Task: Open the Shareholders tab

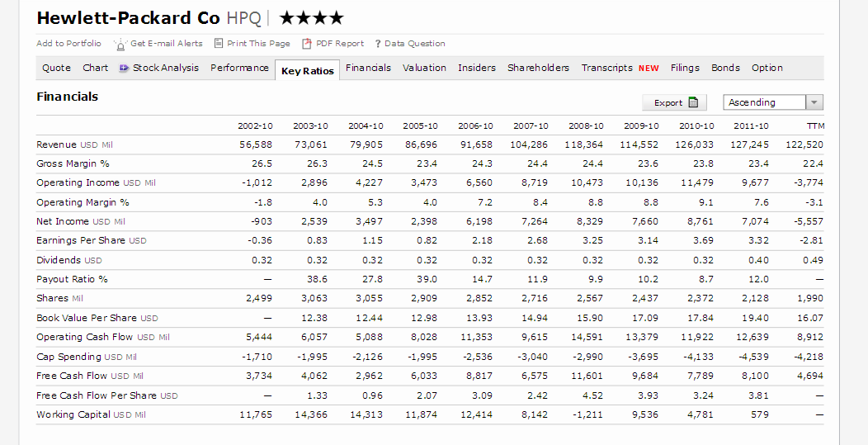Action: coord(538,68)
